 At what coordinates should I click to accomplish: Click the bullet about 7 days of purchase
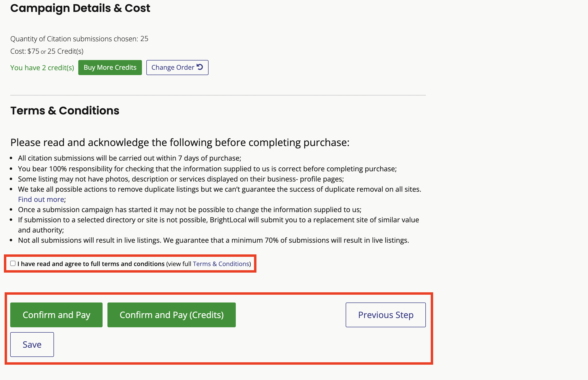click(130, 158)
